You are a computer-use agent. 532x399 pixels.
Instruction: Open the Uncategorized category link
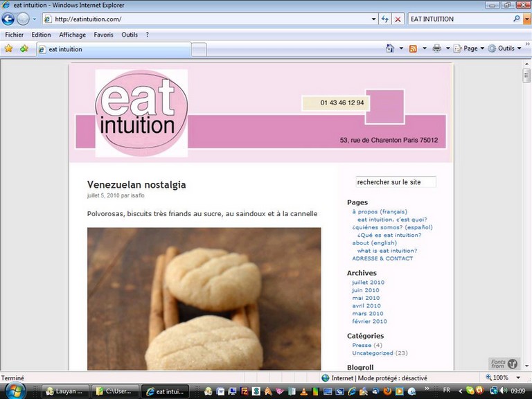(373, 353)
